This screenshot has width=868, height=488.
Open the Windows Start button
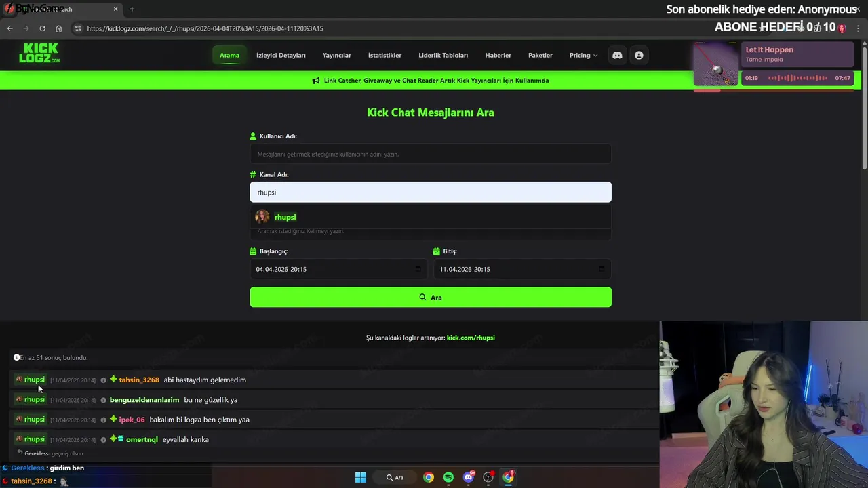pyautogui.click(x=361, y=477)
